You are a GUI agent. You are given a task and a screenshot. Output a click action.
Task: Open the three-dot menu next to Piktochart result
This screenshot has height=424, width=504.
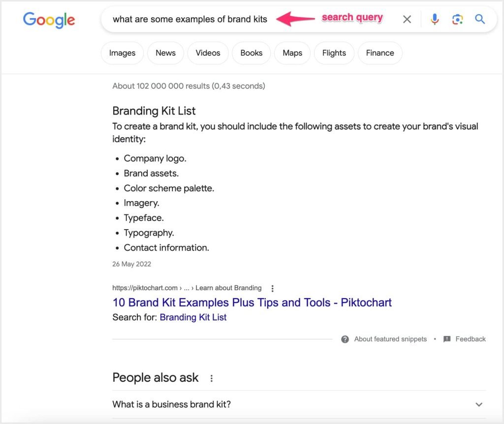[x=273, y=288]
